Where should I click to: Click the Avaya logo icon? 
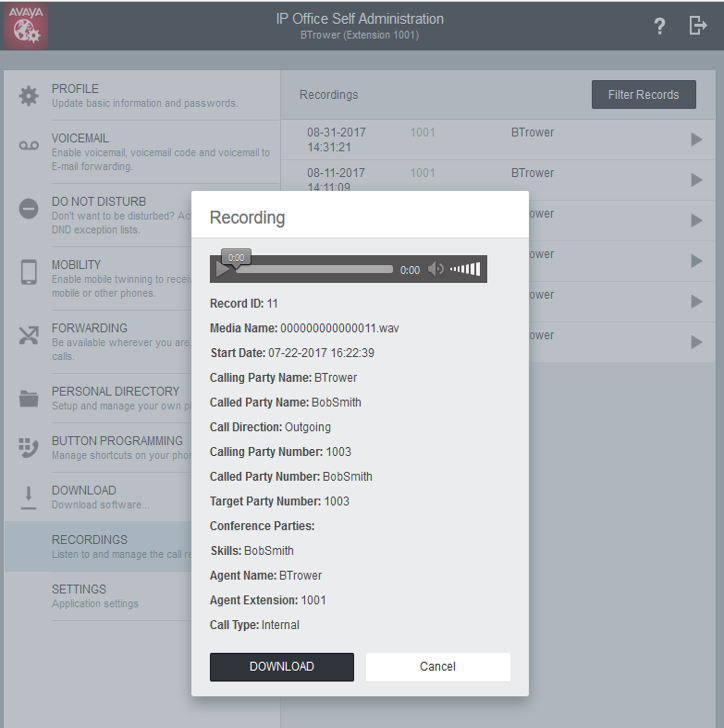click(25, 26)
